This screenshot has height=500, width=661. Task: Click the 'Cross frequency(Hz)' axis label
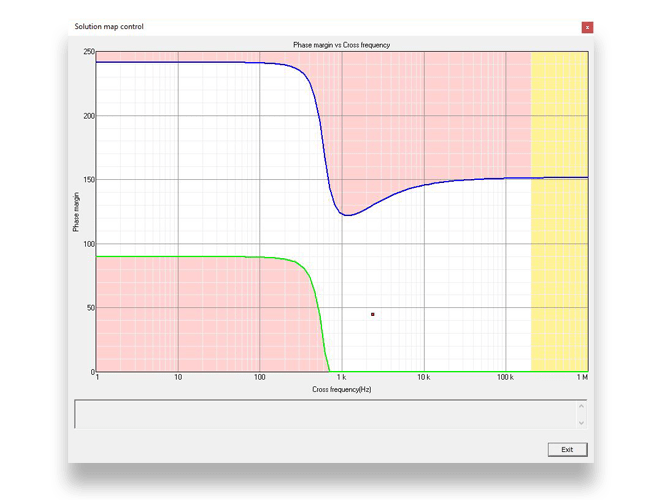pos(341,388)
